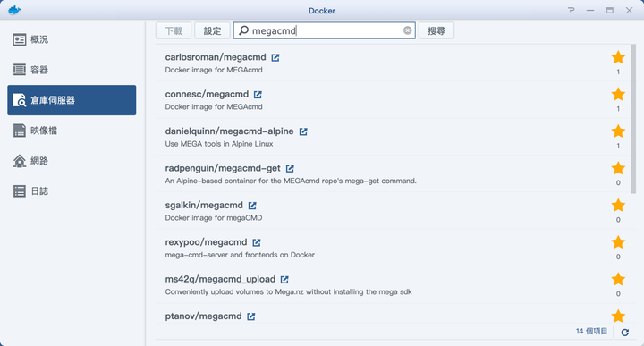This screenshot has height=346, width=644.
Task: Click the 設定 settings button
Action: pyautogui.click(x=212, y=30)
